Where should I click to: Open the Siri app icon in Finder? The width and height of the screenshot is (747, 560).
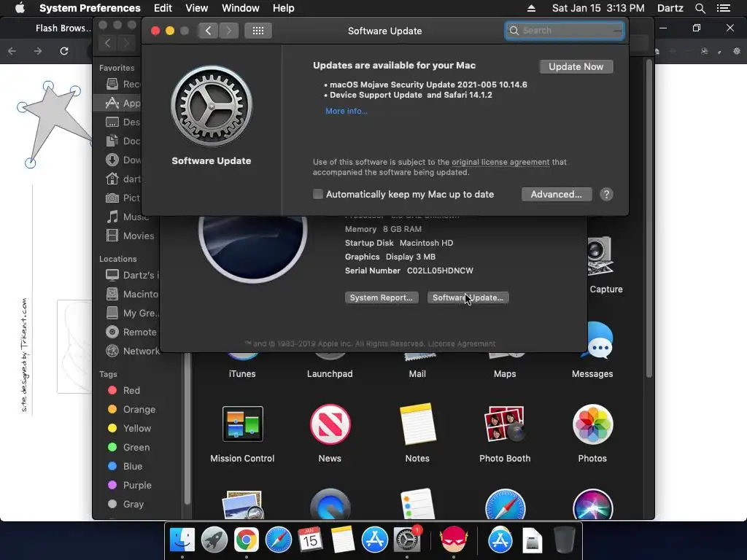coord(592,505)
